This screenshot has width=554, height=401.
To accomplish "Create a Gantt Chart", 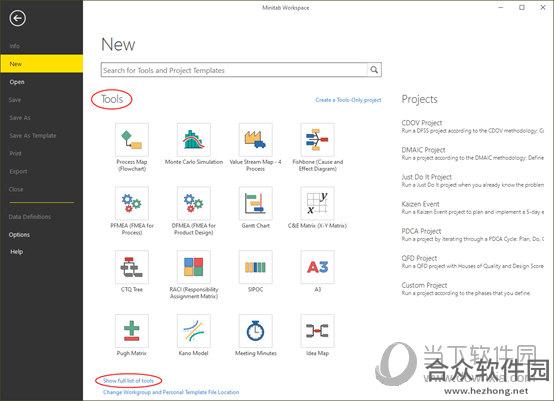I will tap(255, 204).
